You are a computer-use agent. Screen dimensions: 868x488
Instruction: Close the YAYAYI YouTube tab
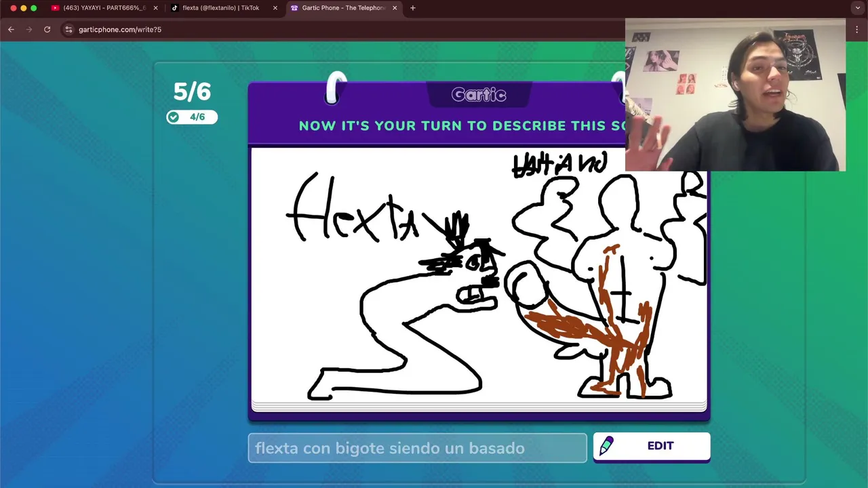pyautogui.click(x=156, y=8)
